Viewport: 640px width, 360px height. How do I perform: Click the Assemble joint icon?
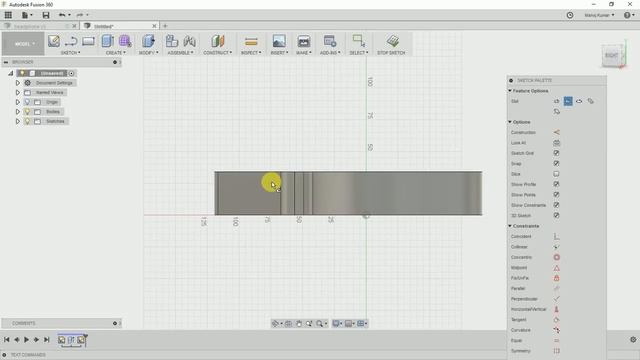pos(189,41)
